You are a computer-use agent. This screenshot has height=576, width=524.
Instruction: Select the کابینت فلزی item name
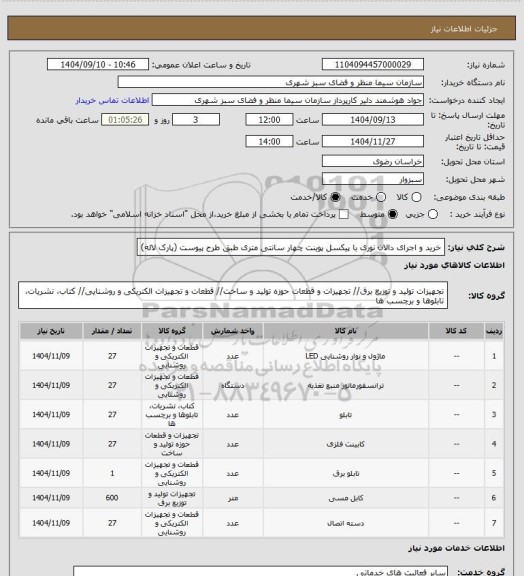345,444
